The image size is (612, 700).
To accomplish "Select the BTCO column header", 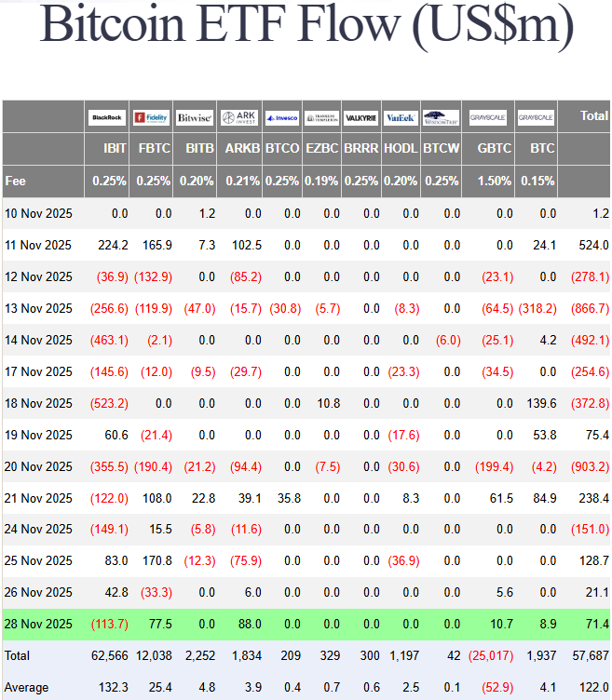I will 282,148.
